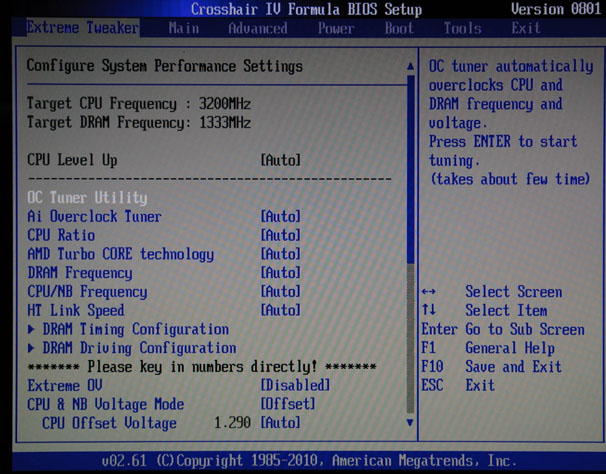Toggle Extreme OV [Disabled] setting

[x=295, y=385]
